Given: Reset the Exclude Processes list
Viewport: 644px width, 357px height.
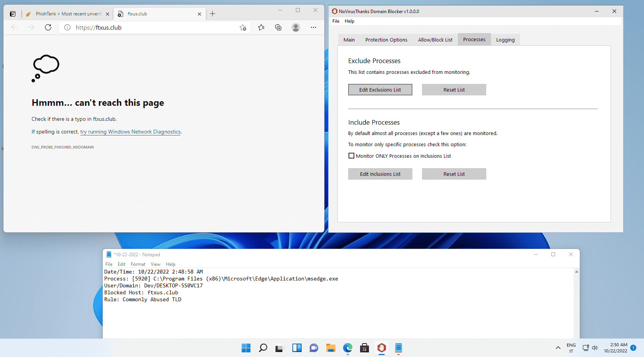Looking at the screenshot, I should pyautogui.click(x=454, y=90).
